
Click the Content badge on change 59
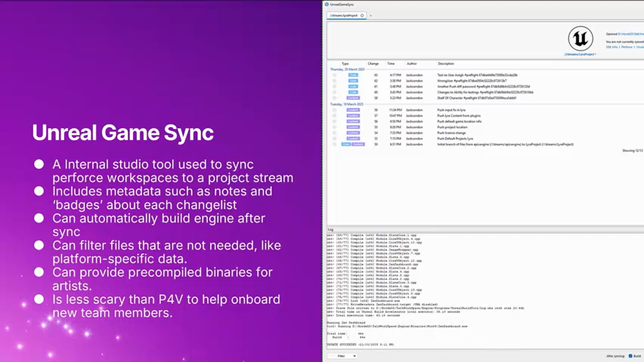(x=353, y=98)
